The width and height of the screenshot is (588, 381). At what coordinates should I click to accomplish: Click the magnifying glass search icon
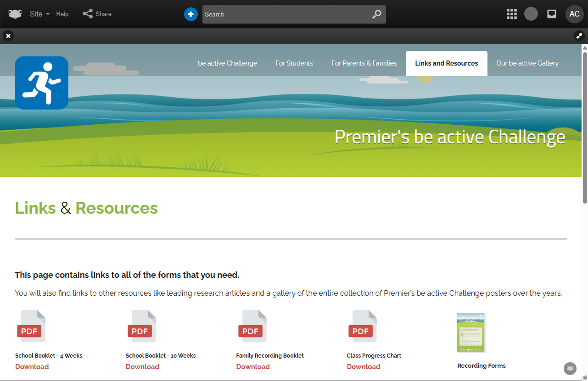376,14
